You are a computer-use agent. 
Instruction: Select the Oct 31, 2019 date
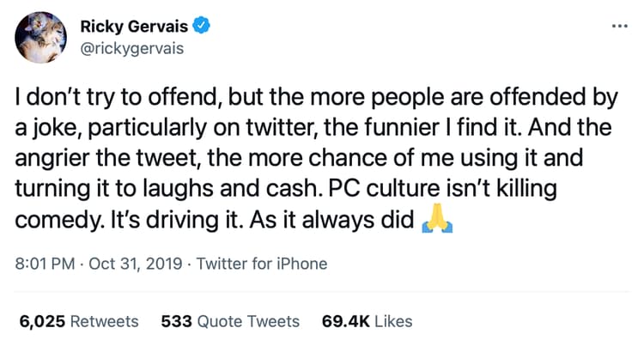[x=136, y=264]
